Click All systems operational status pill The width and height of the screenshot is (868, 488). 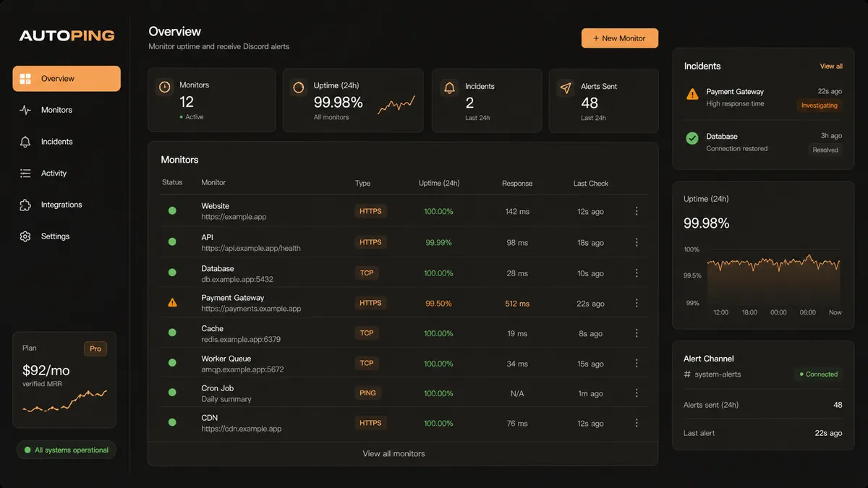point(67,450)
